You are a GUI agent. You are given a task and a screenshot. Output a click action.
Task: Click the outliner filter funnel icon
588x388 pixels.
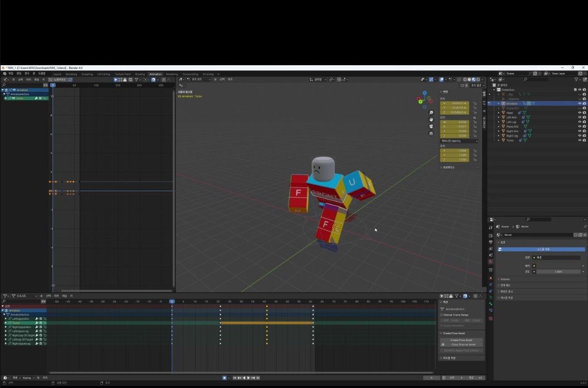coord(576,80)
